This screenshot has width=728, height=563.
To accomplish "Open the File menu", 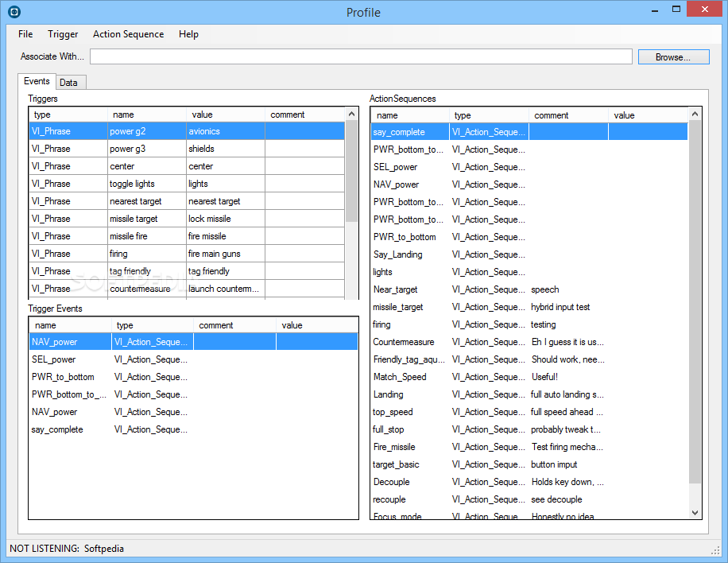I will tap(25, 34).
